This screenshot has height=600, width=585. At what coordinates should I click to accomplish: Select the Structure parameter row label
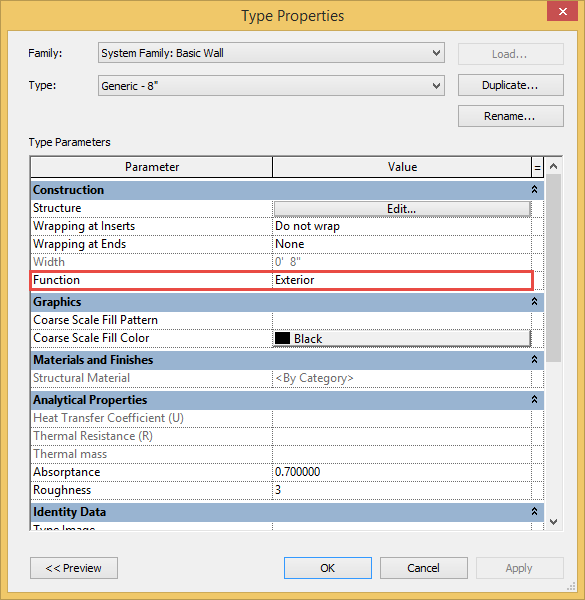(x=57, y=208)
